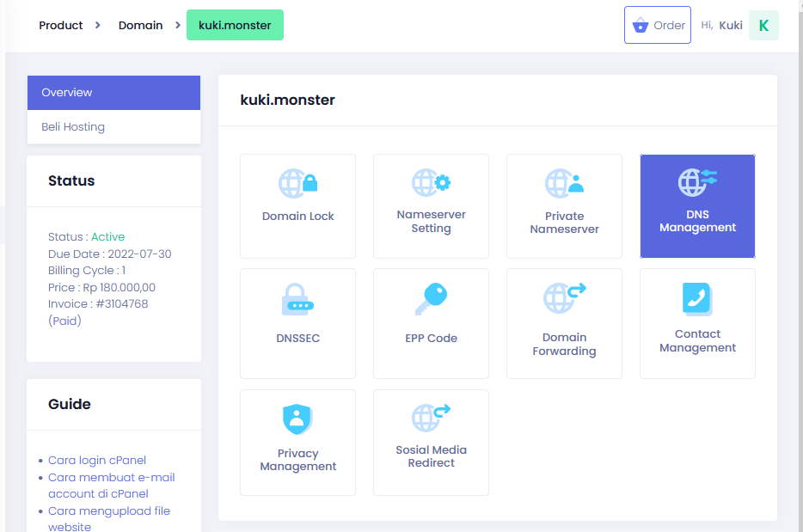This screenshot has width=803, height=532.
Task: Select the Overview sidebar tab
Action: pos(113,93)
